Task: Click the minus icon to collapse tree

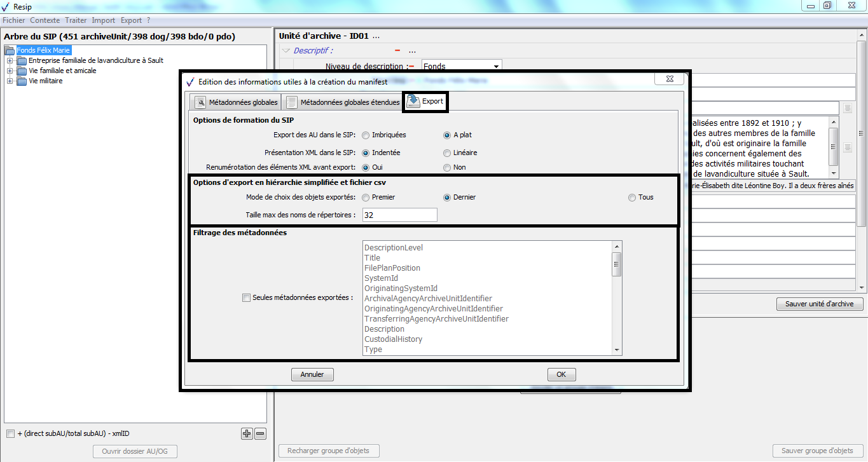Action: (x=260, y=433)
